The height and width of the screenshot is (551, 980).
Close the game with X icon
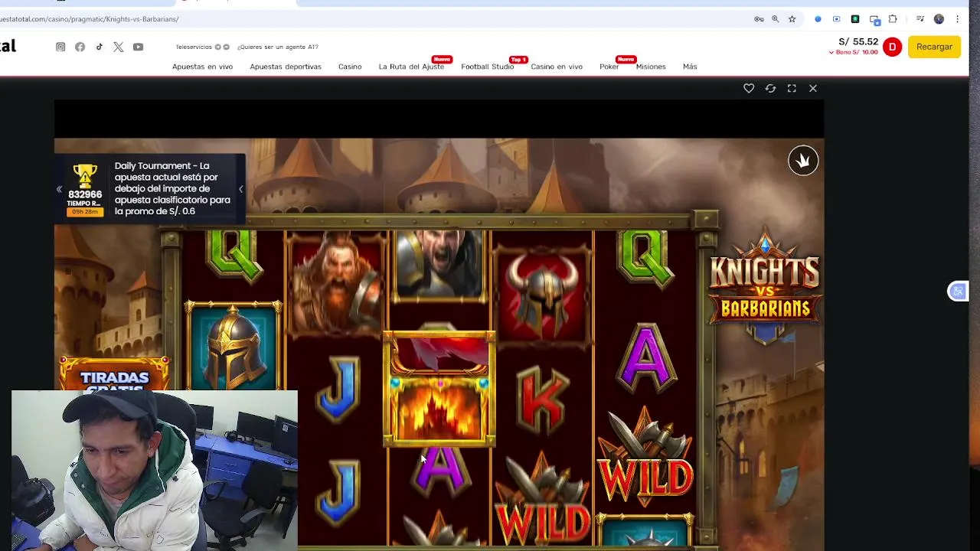[x=813, y=89]
